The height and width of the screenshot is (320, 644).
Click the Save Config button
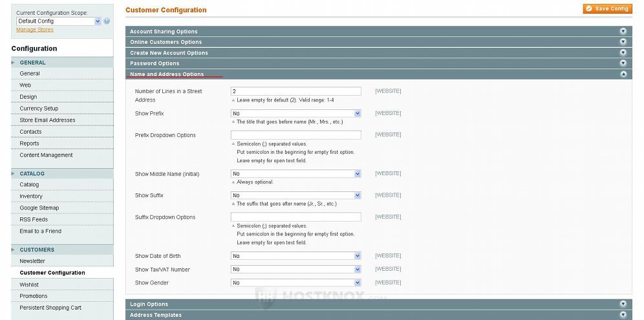coord(607,8)
